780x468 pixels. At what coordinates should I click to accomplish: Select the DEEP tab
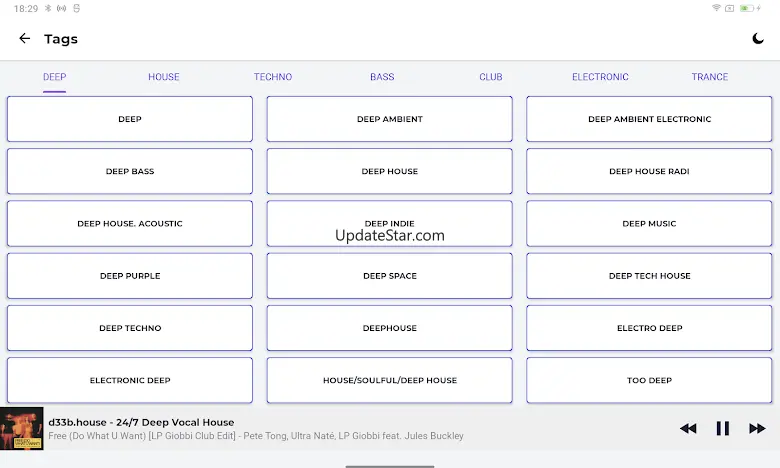click(x=54, y=77)
